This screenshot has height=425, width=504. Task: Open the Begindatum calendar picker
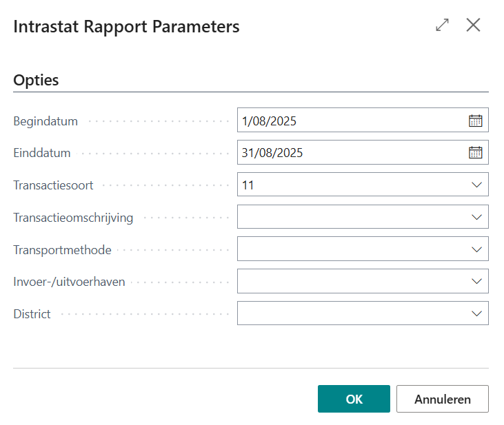pos(475,121)
